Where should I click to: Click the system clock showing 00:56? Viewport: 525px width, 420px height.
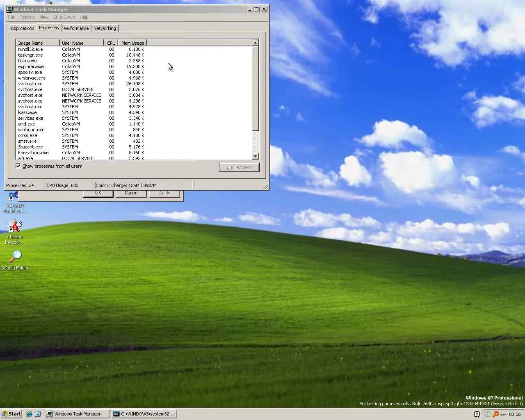[x=515, y=414]
